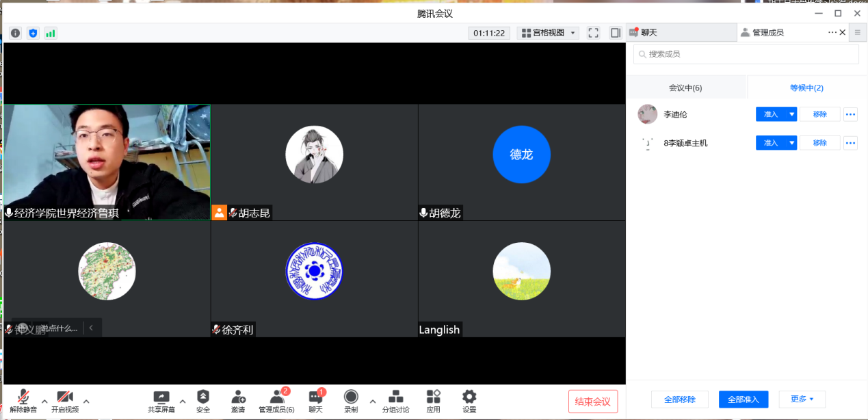Open the apps (应用) icon
Viewport: 868px width, 420px height.
(x=433, y=397)
